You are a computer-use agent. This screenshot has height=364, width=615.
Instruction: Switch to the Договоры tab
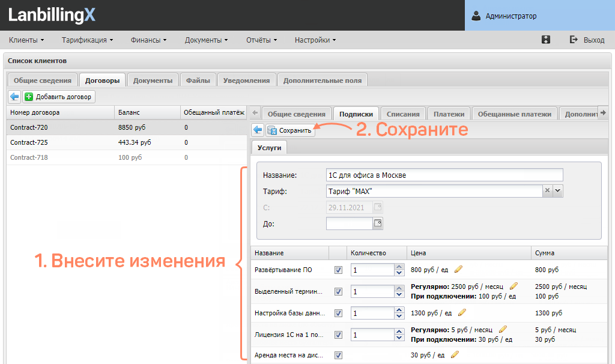coord(102,80)
